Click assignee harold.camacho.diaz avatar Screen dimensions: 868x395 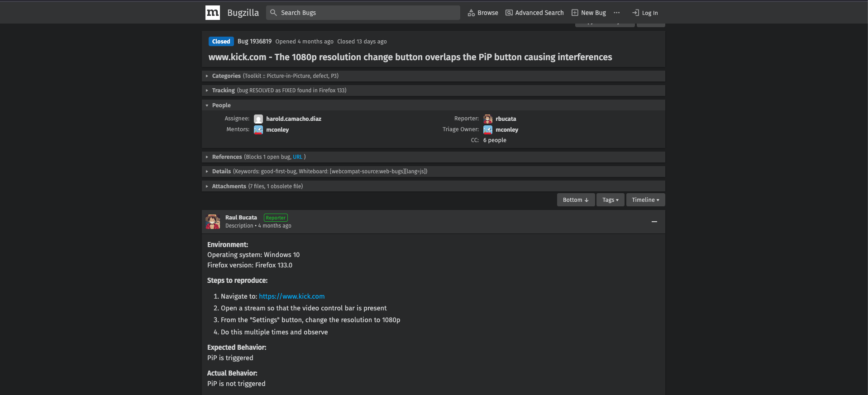pyautogui.click(x=258, y=119)
